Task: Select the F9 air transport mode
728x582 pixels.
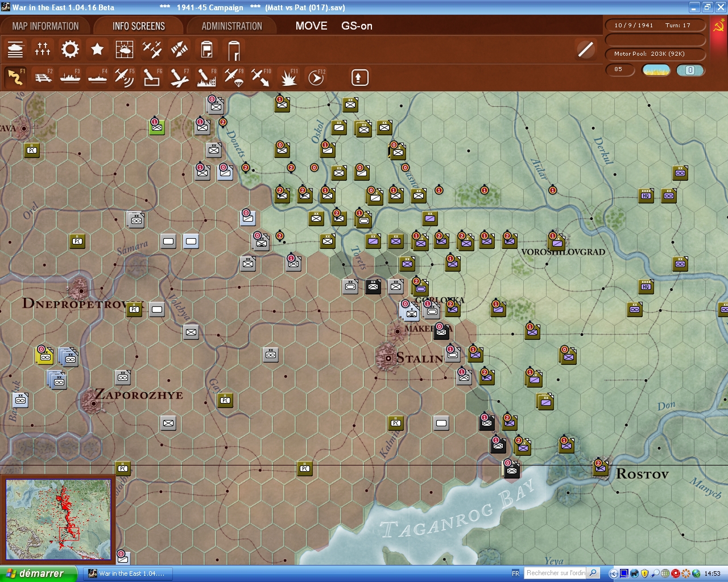Action: [x=234, y=77]
